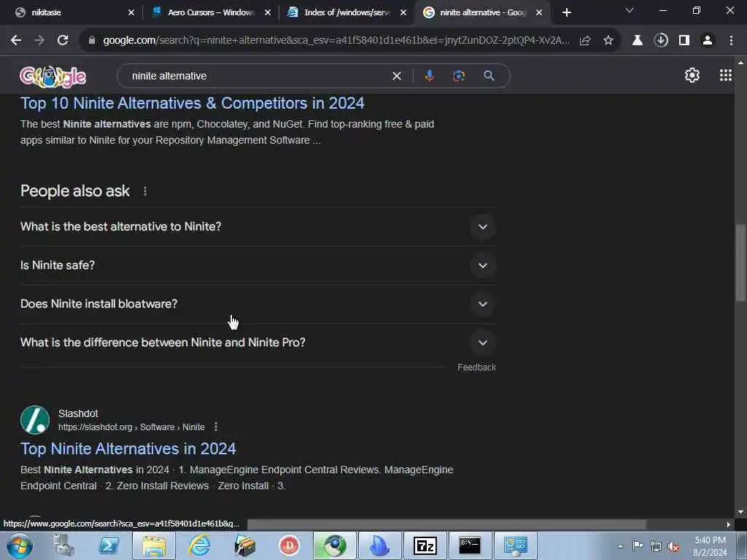Screen dimensions: 747x560
Task: Open People also ask options menu
Action: pyautogui.click(x=145, y=191)
